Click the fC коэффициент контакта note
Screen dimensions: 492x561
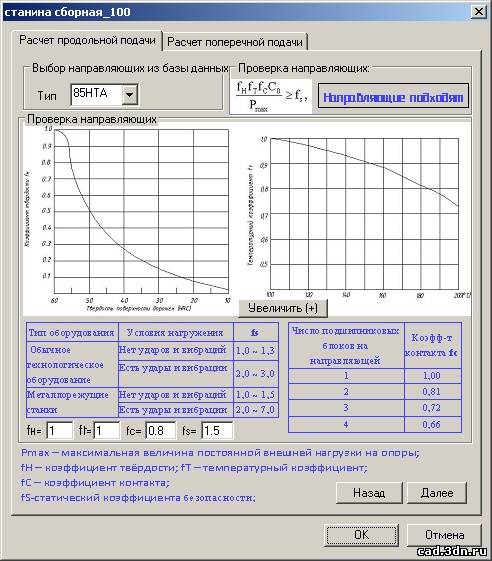95,483
